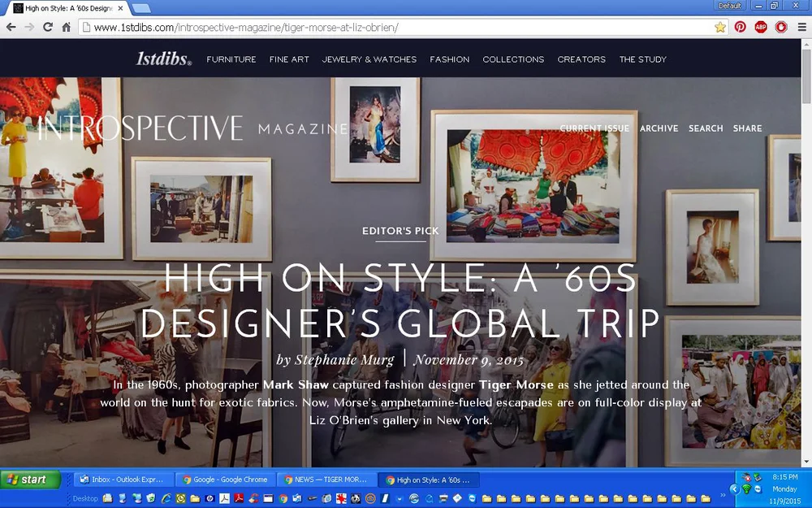This screenshot has width=812, height=508.
Task: Open the Adblock Plus extension icon
Action: click(x=760, y=27)
